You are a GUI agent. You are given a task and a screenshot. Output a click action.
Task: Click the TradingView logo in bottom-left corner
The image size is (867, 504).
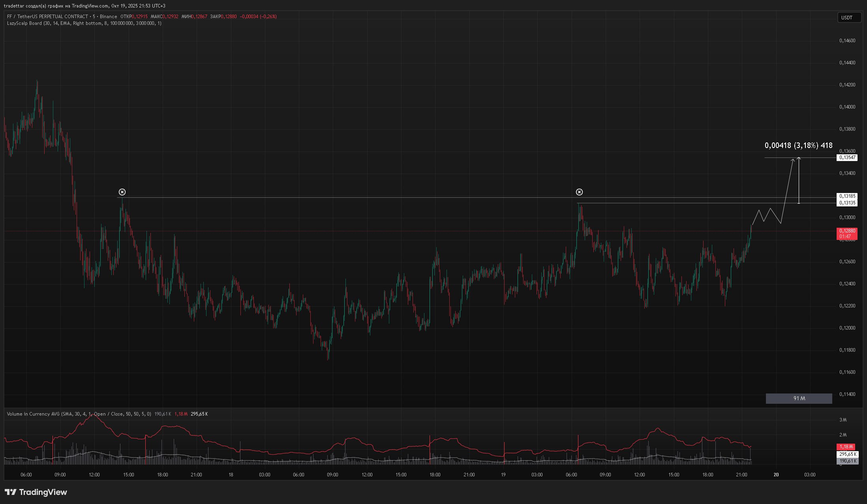(x=36, y=492)
